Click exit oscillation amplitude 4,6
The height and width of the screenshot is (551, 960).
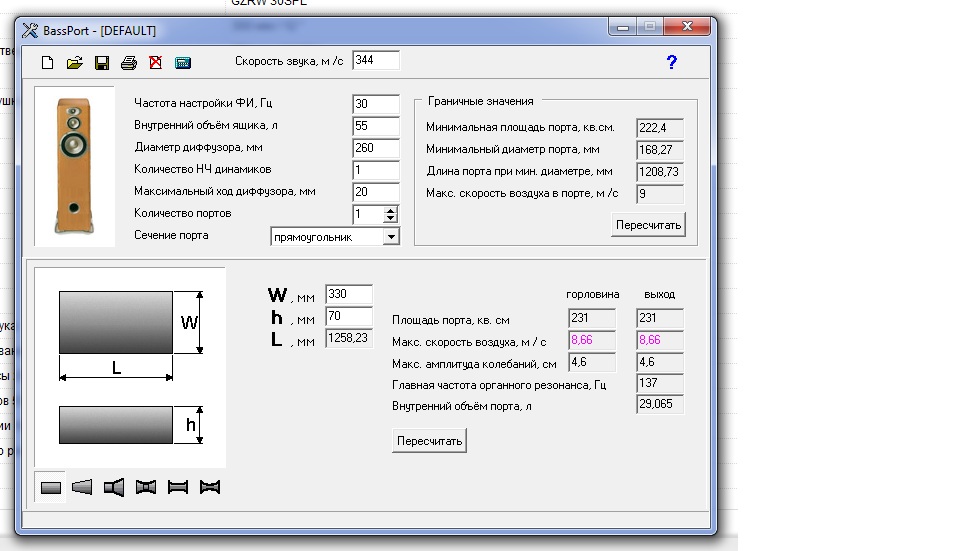coord(660,362)
